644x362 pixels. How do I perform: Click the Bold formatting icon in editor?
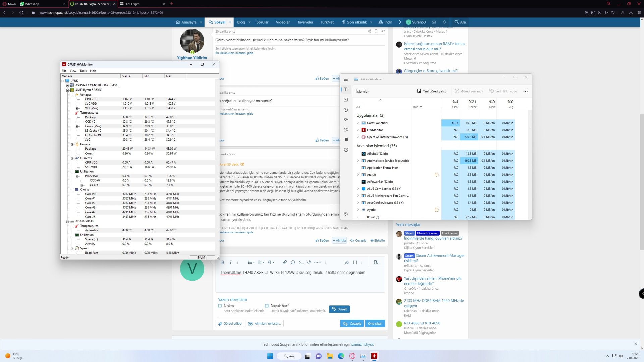pyautogui.click(x=223, y=263)
